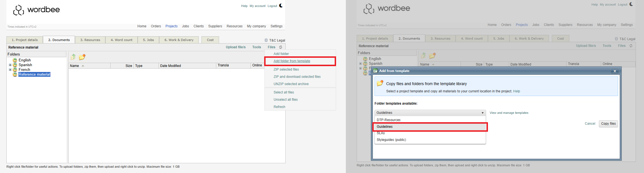Screen dimensions: 644x173
Task: Toggle dark mode moon icon in left screenshot
Action: pyautogui.click(x=281, y=6)
